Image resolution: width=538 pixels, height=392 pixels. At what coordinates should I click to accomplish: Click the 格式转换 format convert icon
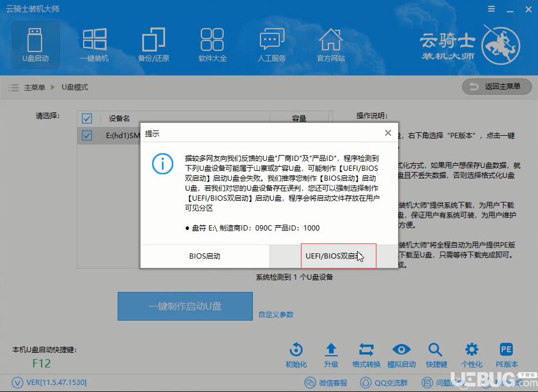(366, 349)
